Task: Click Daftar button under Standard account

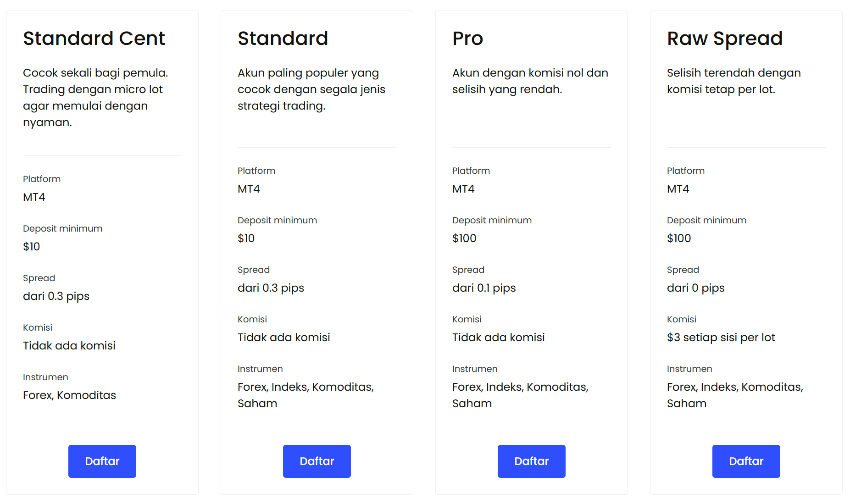Action: (x=317, y=461)
